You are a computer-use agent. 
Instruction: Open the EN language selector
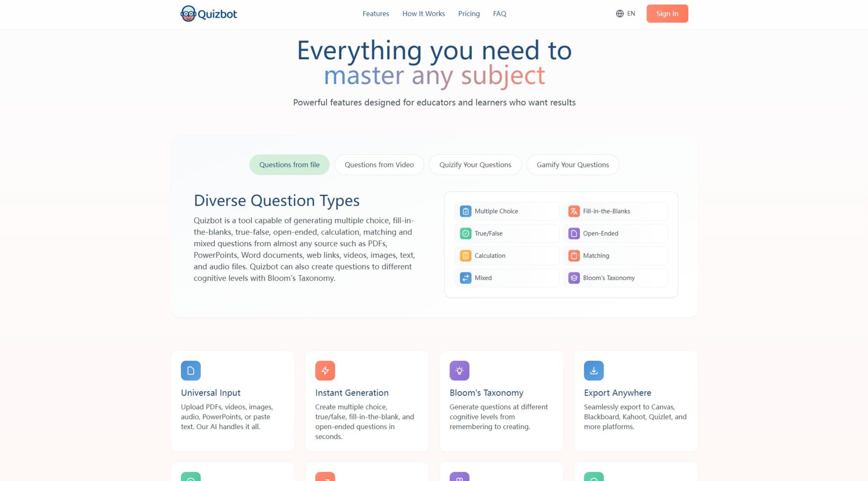pyautogui.click(x=625, y=14)
